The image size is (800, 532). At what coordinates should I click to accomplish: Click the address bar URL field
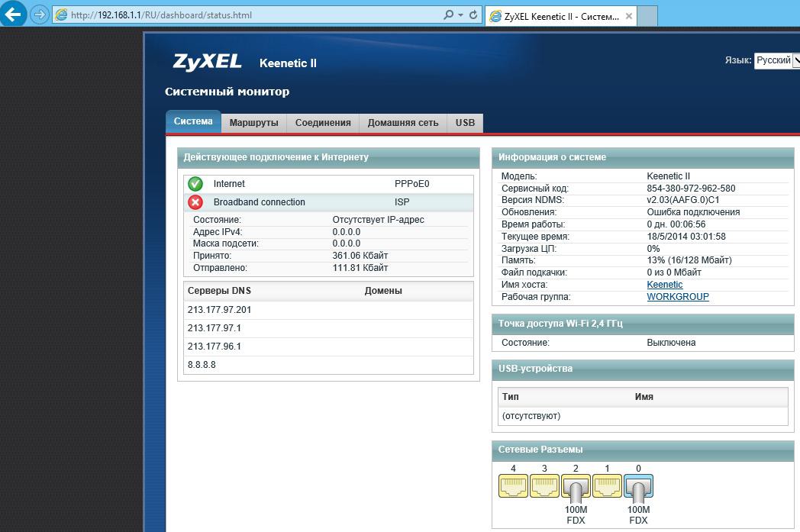coord(255,15)
